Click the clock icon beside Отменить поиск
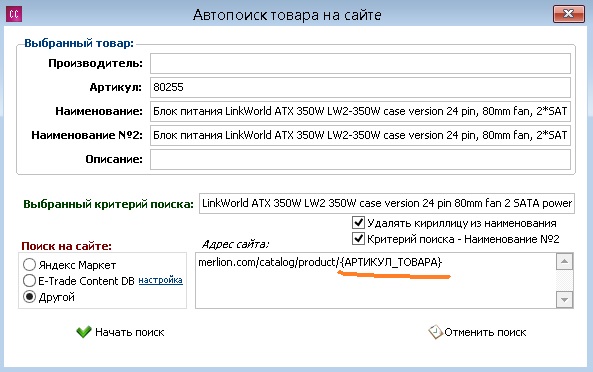The height and width of the screenshot is (372, 593). [435, 332]
